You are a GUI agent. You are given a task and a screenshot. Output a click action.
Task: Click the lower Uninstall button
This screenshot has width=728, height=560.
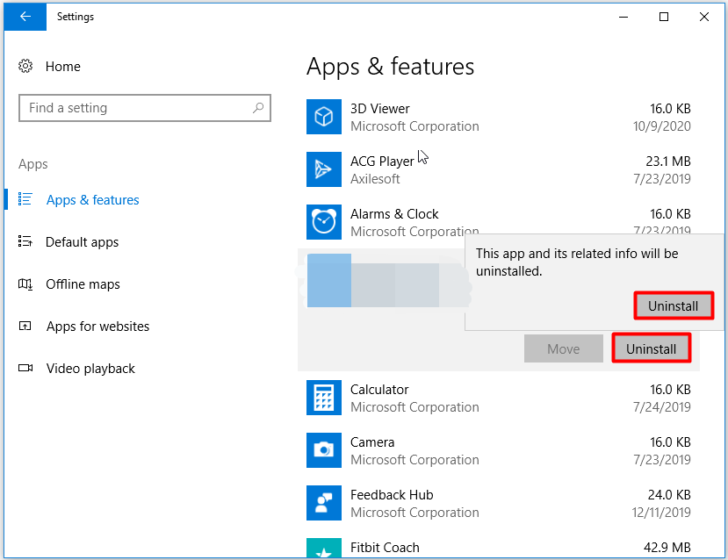coord(651,348)
